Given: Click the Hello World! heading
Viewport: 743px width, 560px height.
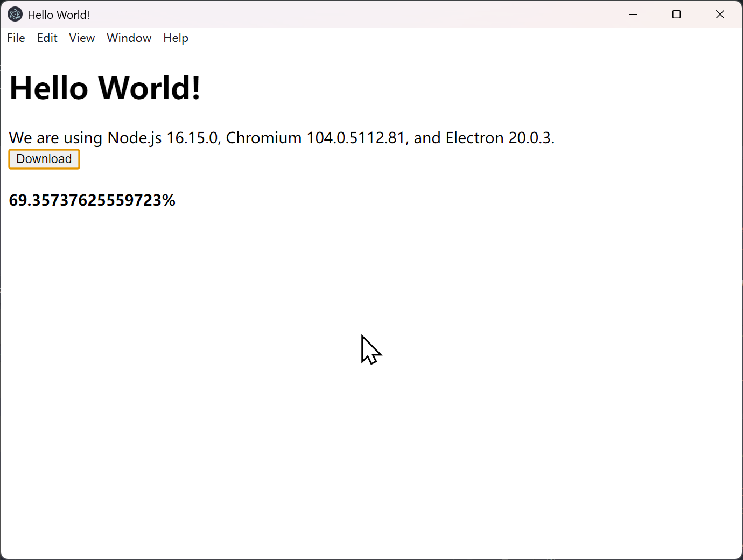Looking at the screenshot, I should [x=105, y=88].
